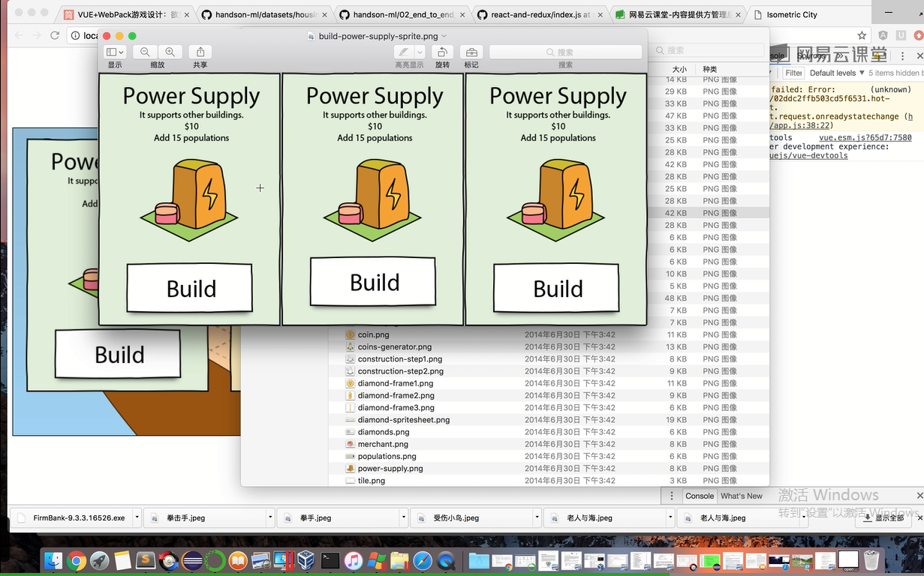Open iTunes from the Dock
This screenshot has width=924, height=576.
(x=354, y=560)
